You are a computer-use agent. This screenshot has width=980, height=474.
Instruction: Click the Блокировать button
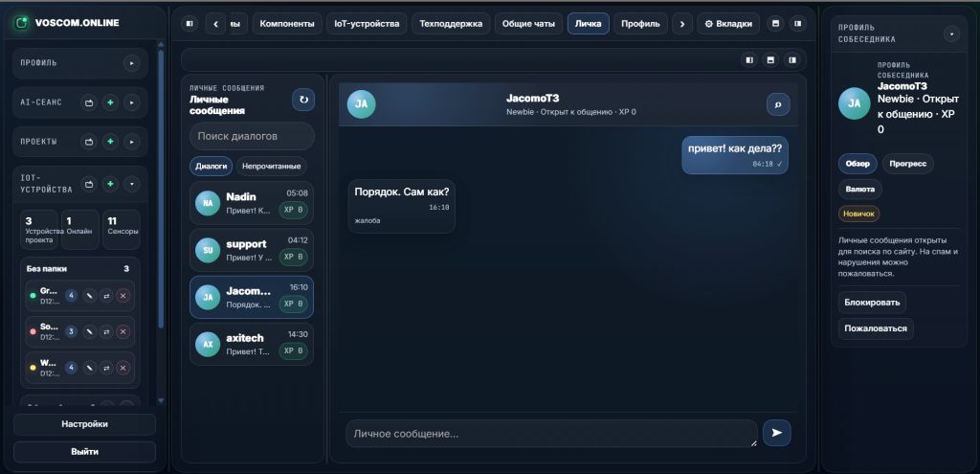coord(872,303)
